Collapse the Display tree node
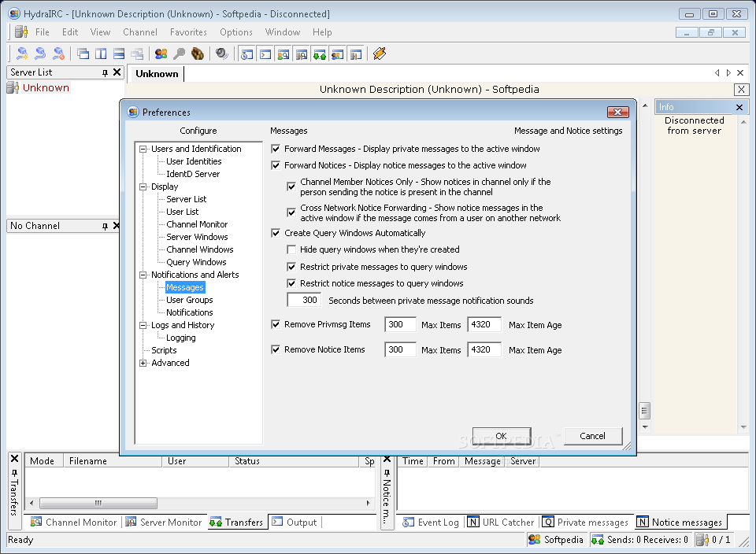This screenshot has height=554, width=756. [143, 187]
